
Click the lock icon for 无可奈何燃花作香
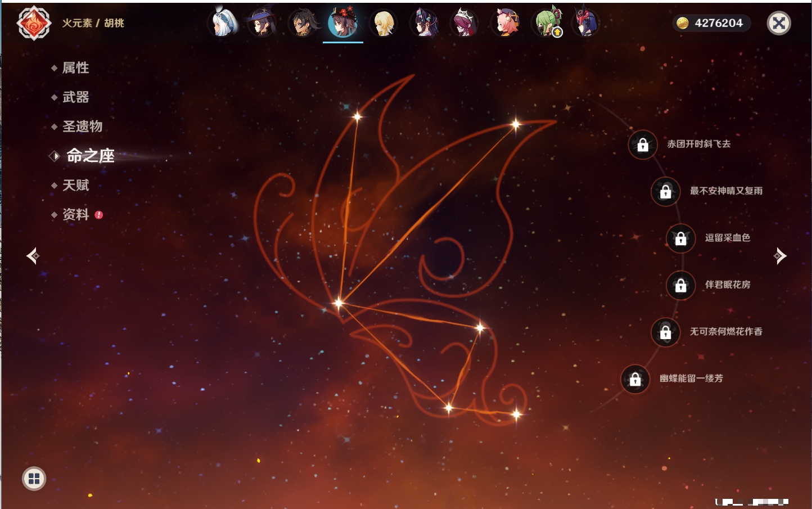point(665,332)
